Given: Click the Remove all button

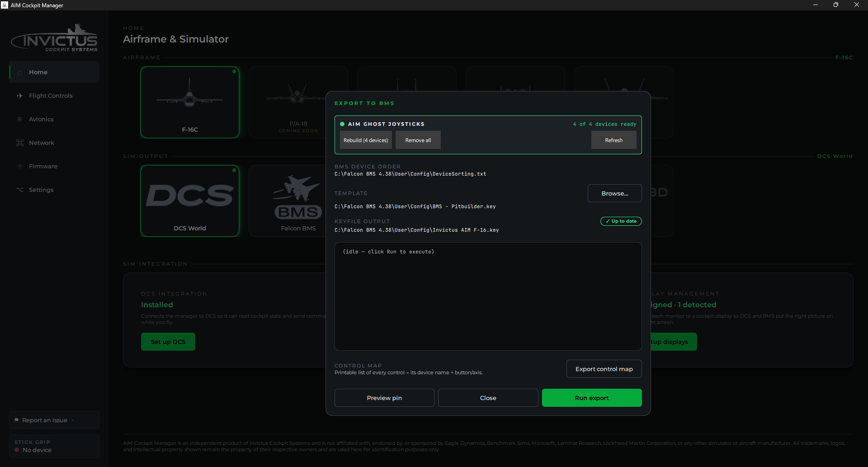Looking at the screenshot, I should 418,140.
